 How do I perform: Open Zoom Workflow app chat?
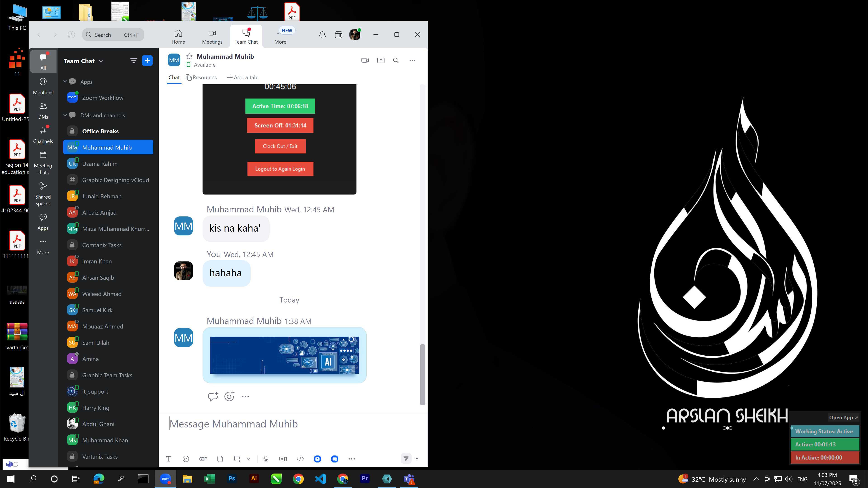(108, 98)
